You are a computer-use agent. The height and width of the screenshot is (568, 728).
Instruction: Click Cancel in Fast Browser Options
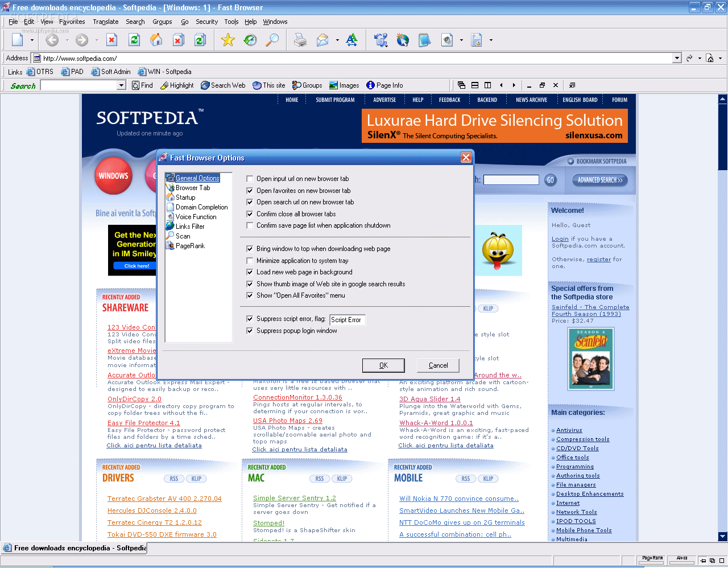[x=438, y=365]
